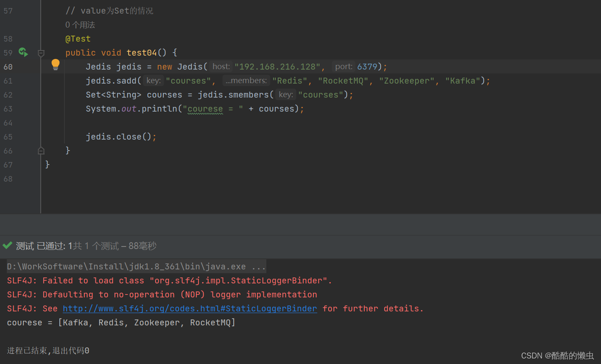Viewport: 601px width, 364px height.
Task: Click the '// value为Set的情况' comment
Action: tap(109, 11)
